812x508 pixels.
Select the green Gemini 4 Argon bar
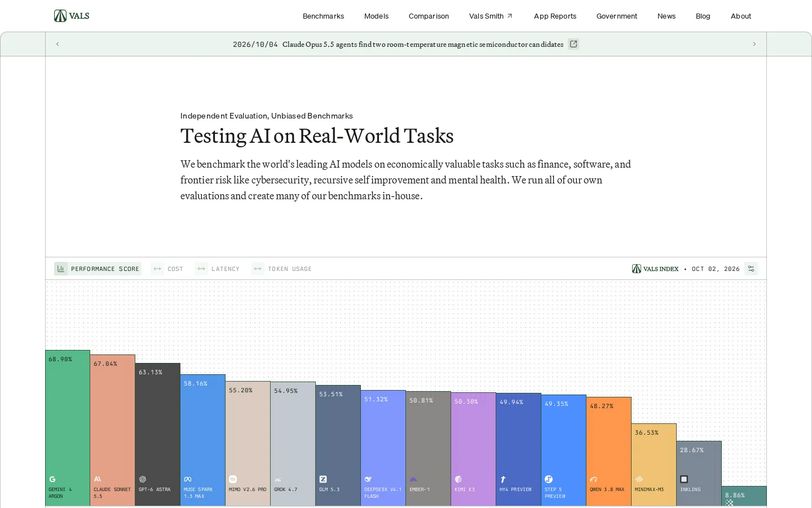pyautogui.click(x=68, y=428)
